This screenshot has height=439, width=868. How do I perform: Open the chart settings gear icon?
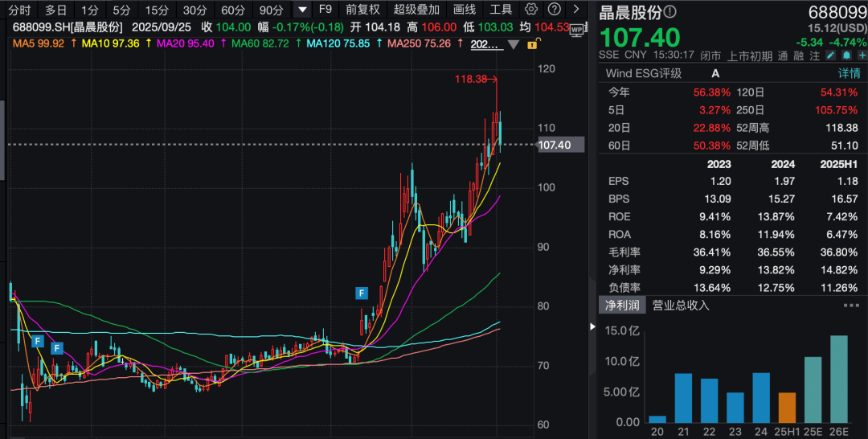click(x=531, y=10)
